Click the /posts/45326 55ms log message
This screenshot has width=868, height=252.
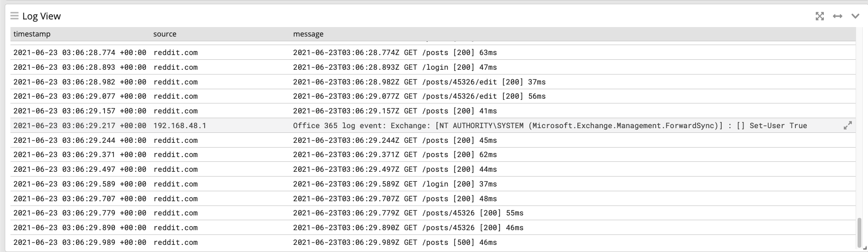click(408, 213)
